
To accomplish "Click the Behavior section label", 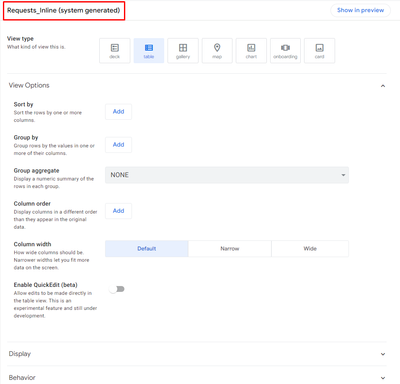I will (x=22, y=378).
